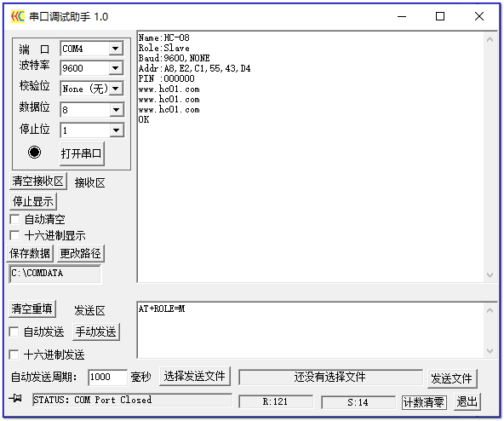
Task: Open the 端口 COM4 dropdown
Action: click(116, 49)
